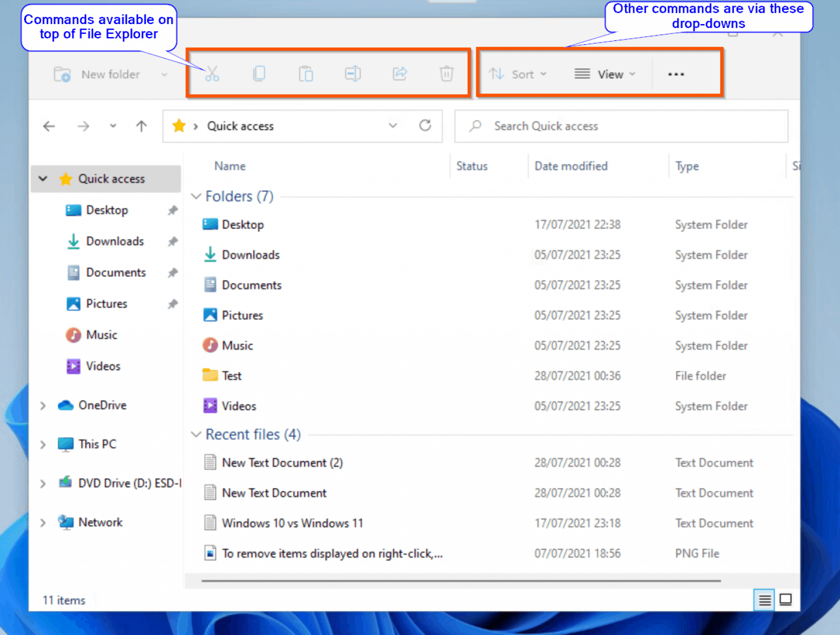Navigate back with the back arrow
The height and width of the screenshot is (635, 840).
tap(49, 126)
